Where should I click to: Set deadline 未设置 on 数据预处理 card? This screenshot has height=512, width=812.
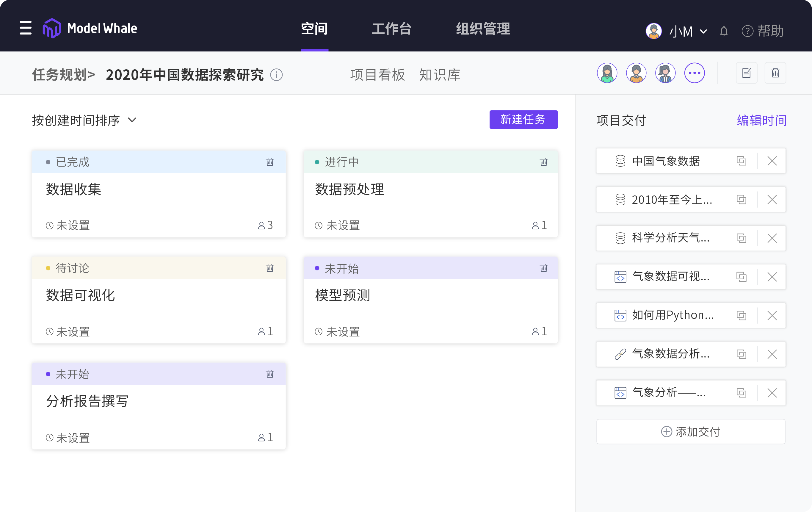pyautogui.click(x=337, y=225)
